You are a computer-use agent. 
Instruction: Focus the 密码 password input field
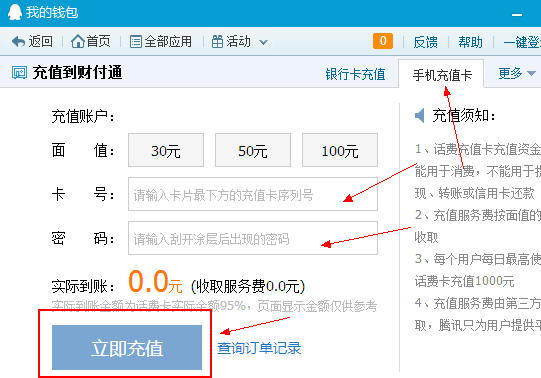click(x=253, y=238)
